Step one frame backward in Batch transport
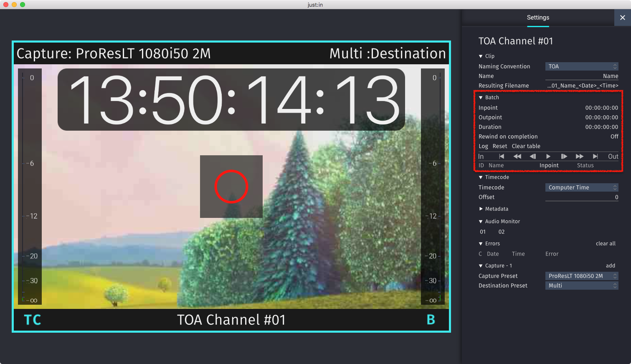The width and height of the screenshot is (631, 364). coord(532,157)
